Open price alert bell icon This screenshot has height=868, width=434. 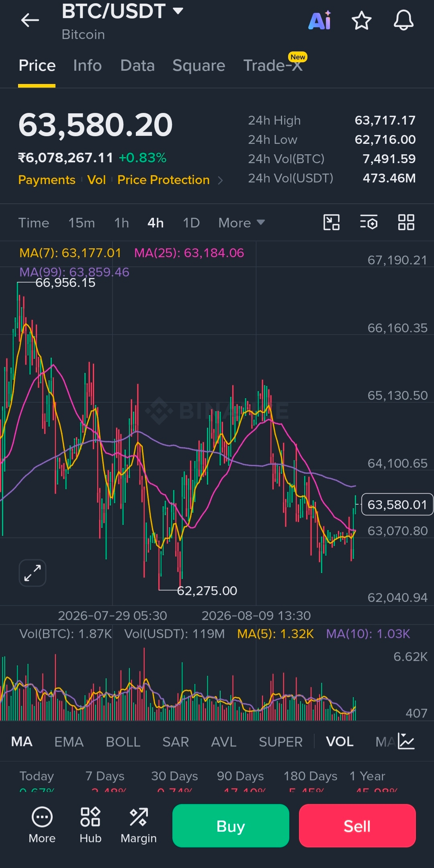pos(403,20)
